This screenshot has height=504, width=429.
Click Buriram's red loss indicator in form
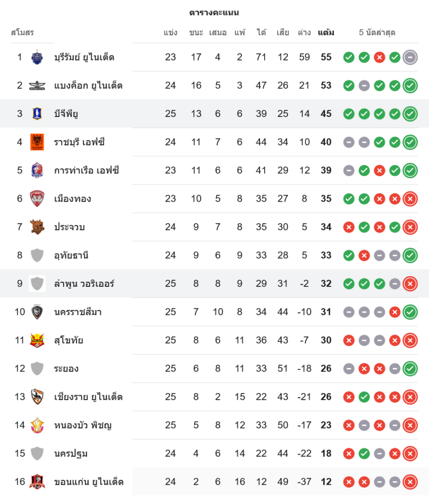pyautogui.click(x=380, y=57)
